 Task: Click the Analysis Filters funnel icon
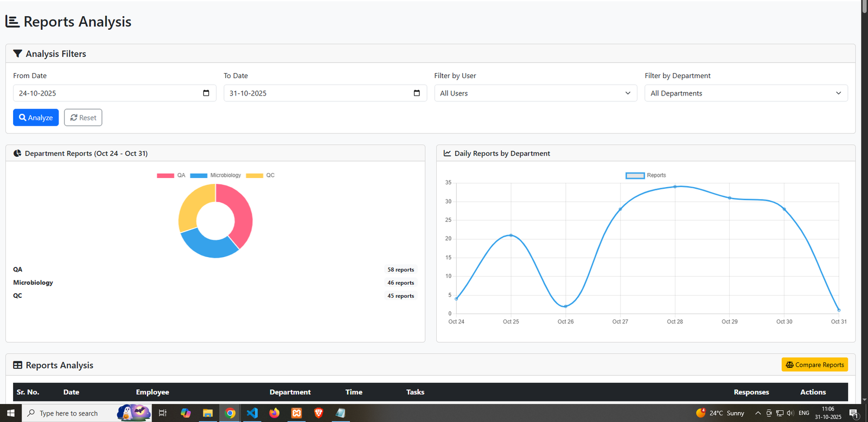[18, 54]
